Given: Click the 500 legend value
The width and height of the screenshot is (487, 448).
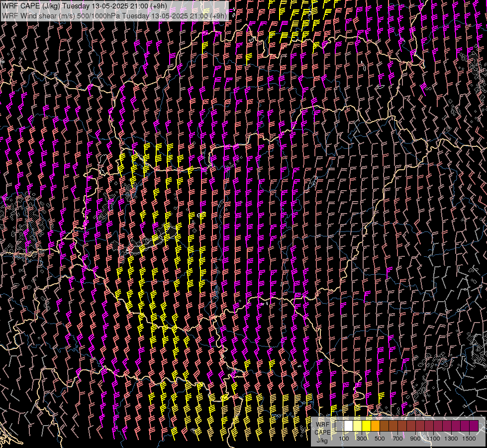Looking at the screenshot, I should click(380, 439).
